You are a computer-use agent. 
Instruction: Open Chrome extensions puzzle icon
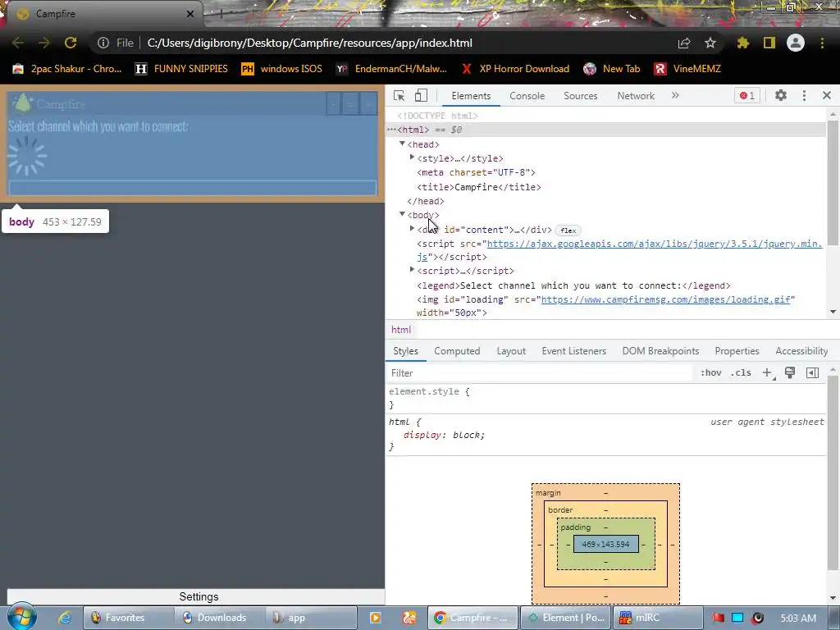point(742,43)
